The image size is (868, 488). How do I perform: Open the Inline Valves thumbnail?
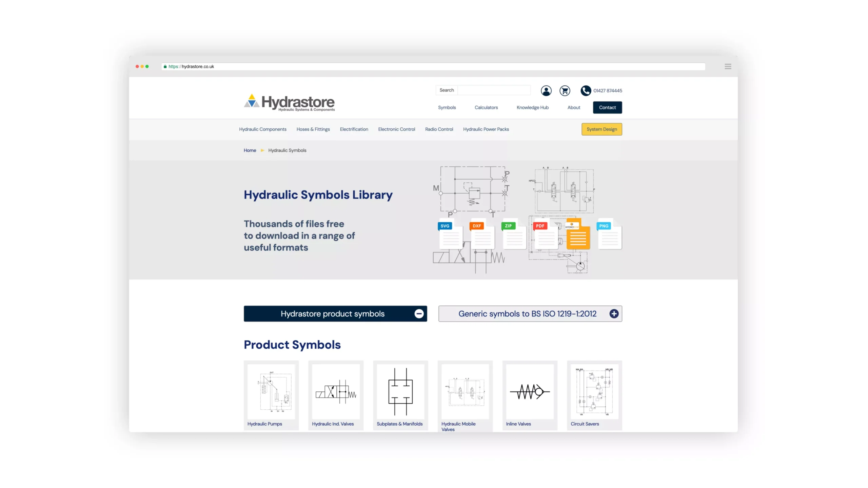pyautogui.click(x=530, y=391)
